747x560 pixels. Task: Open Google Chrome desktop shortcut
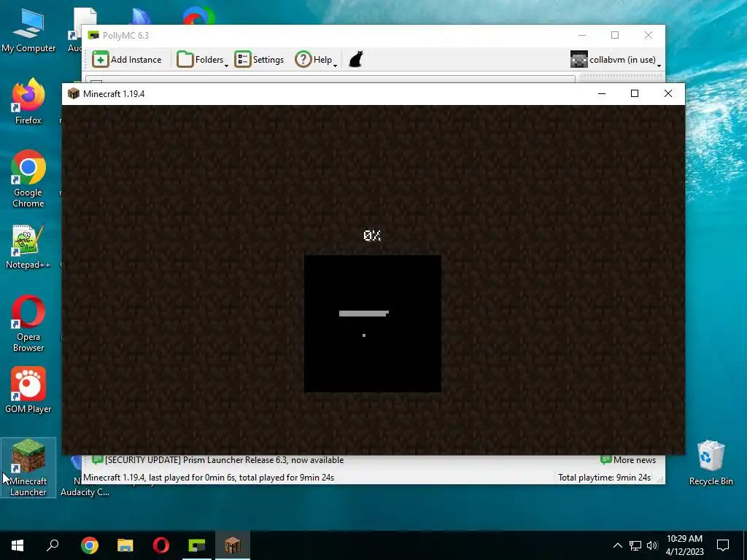[28, 179]
